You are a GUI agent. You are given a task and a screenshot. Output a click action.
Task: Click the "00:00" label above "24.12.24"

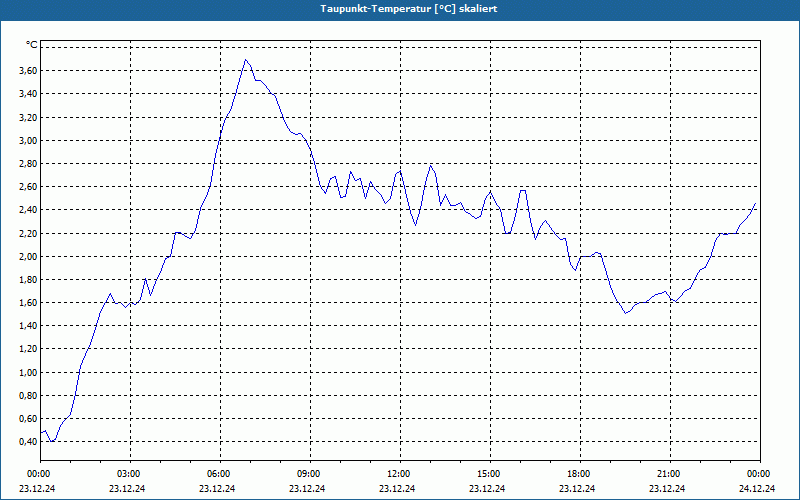pos(760,474)
